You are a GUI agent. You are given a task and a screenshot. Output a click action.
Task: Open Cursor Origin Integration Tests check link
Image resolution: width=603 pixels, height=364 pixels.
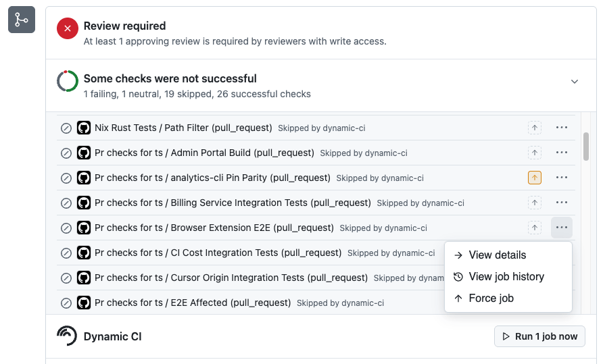pos(231,278)
